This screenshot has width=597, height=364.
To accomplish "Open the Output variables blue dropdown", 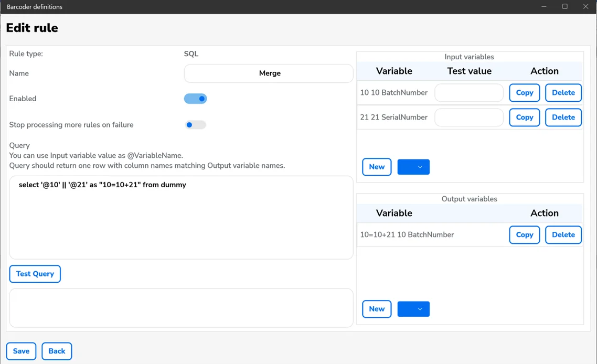I will tap(413, 309).
